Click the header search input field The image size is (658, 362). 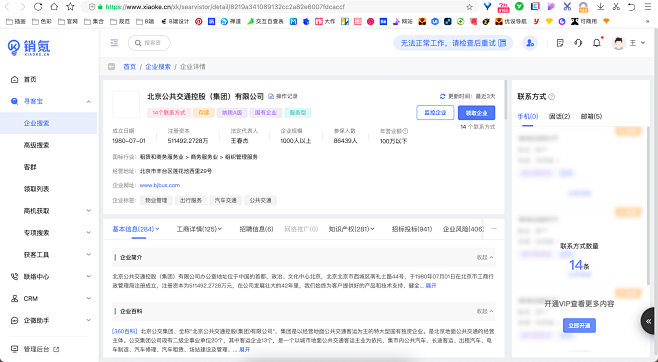pos(149,43)
